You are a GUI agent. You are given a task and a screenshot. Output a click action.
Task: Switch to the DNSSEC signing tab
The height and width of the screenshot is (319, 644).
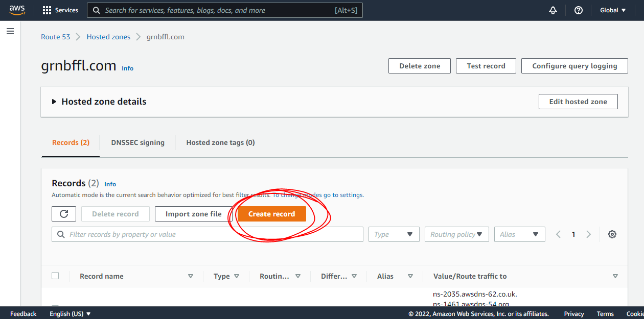[x=138, y=142]
